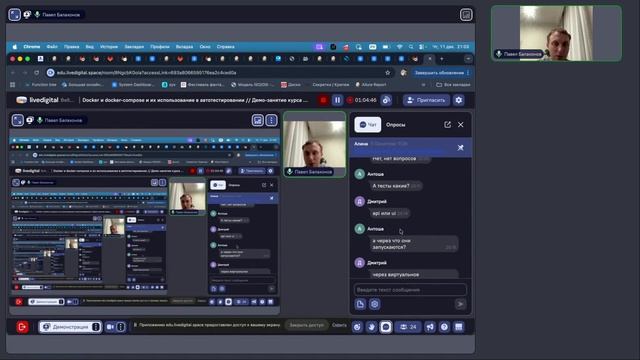Open the Закладки menu in macOS menu bar

tap(134, 47)
